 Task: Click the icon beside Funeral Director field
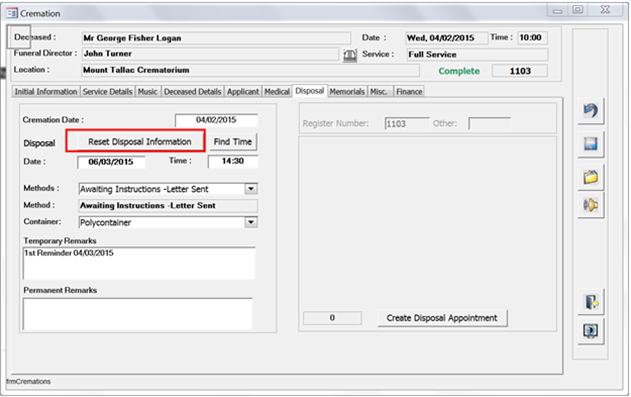(x=350, y=55)
